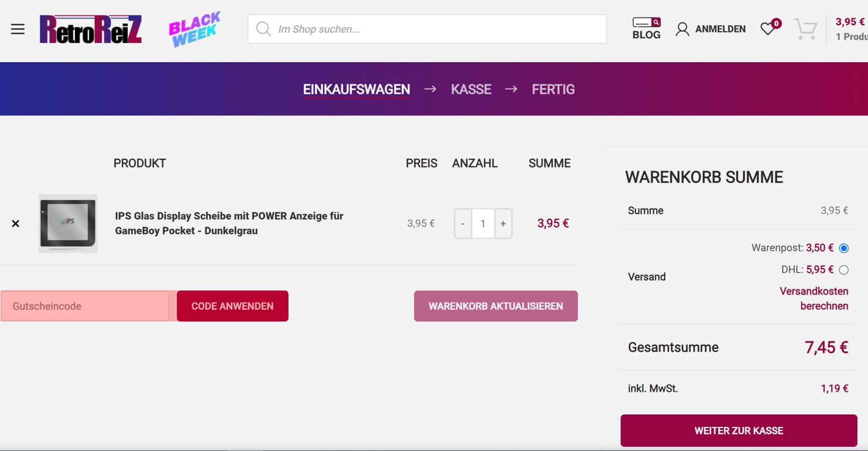Viewport: 868px width, 451px height.
Task: Click the inkl. MwSt. amount 1,19 €
Action: coord(835,388)
